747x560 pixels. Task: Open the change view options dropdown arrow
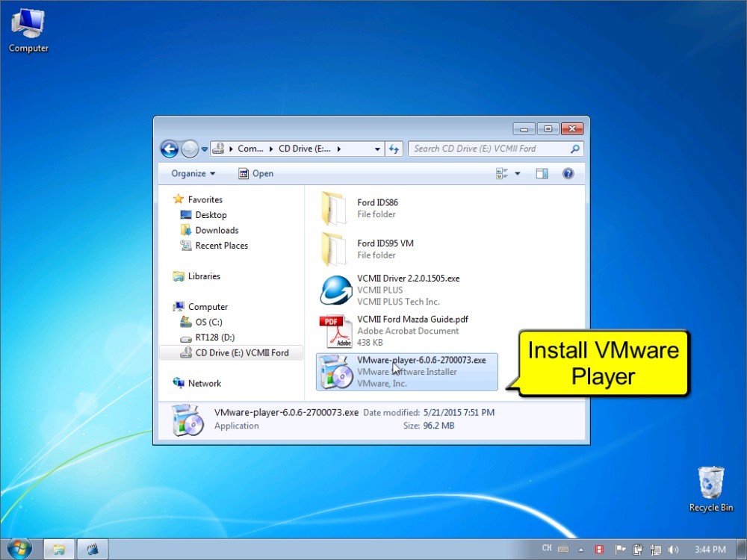518,173
